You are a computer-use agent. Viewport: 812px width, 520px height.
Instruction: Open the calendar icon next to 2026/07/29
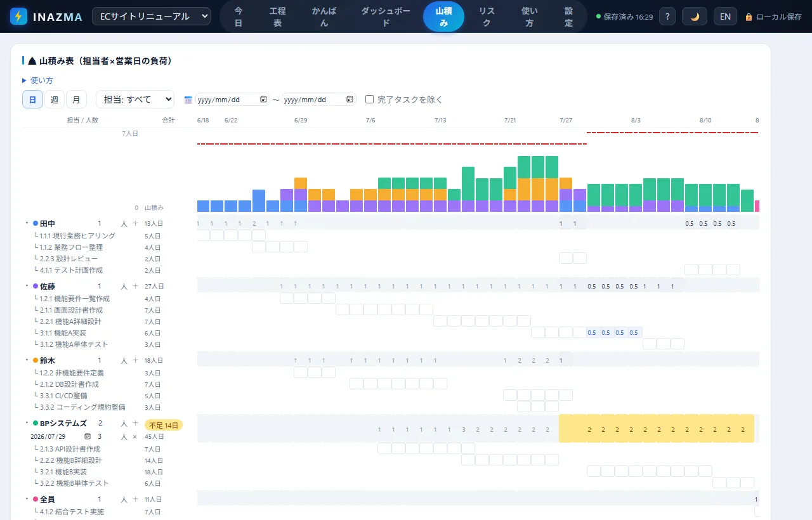point(88,436)
